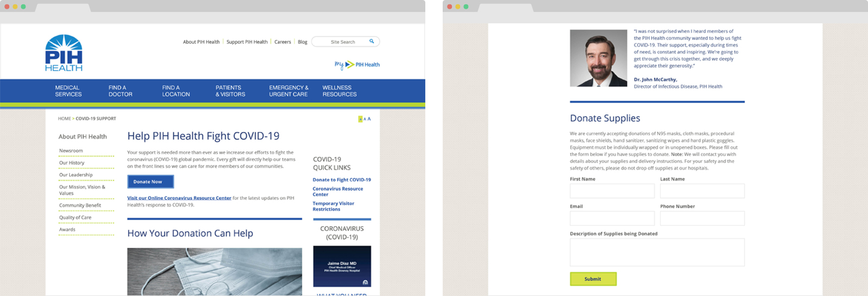Open Newsroom in the sidebar
The height and width of the screenshot is (296, 868).
pyautogui.click(x=71, y=151)
